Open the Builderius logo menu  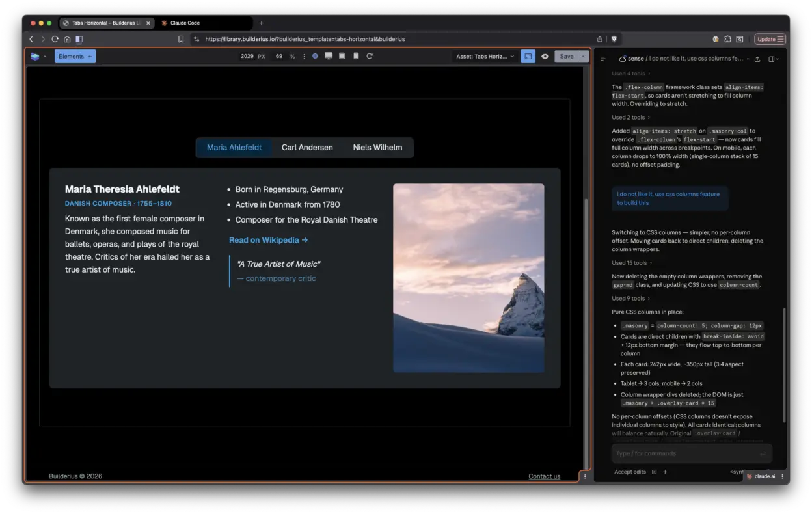click(37, 56)
